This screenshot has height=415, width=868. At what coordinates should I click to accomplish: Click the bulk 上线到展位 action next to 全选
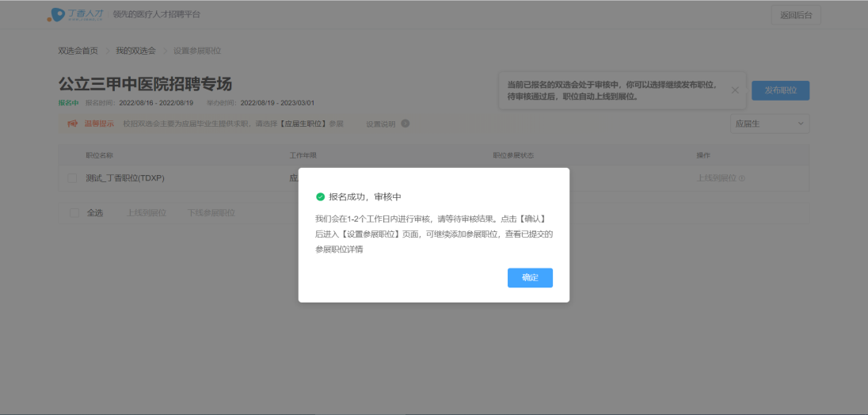(x=147, y=212)
